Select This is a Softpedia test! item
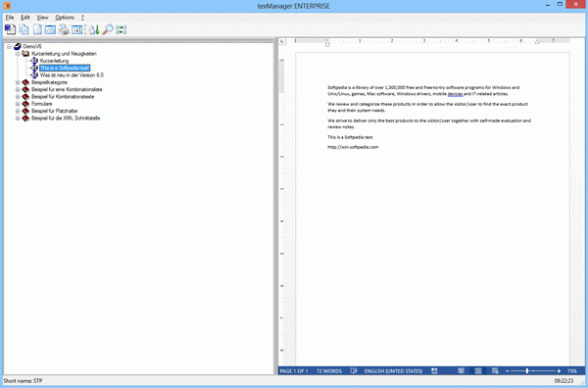 (65, 68)
